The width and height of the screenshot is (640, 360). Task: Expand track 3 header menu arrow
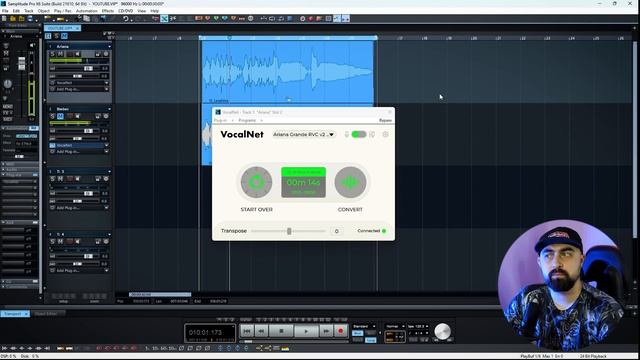point(109,171)
